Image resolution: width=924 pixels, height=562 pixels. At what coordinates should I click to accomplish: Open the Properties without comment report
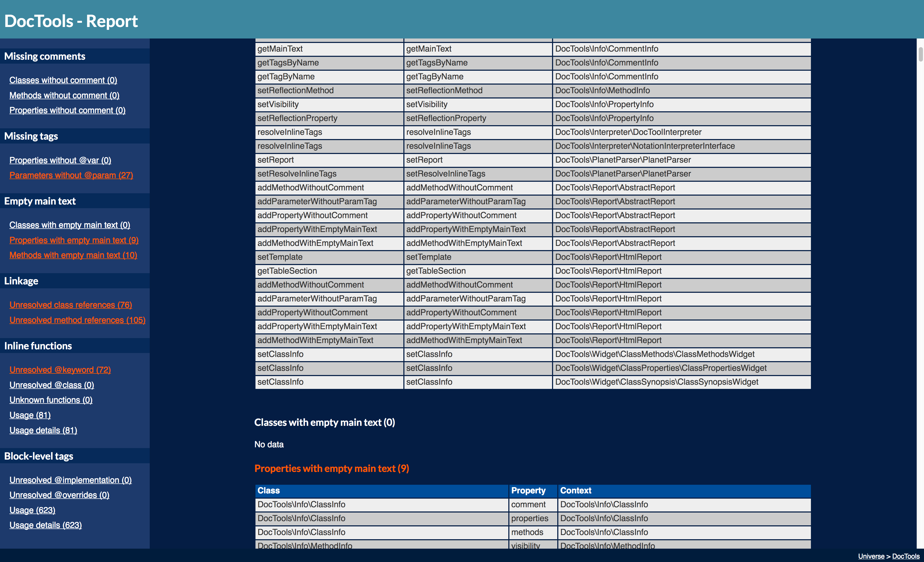pos(67,110)
